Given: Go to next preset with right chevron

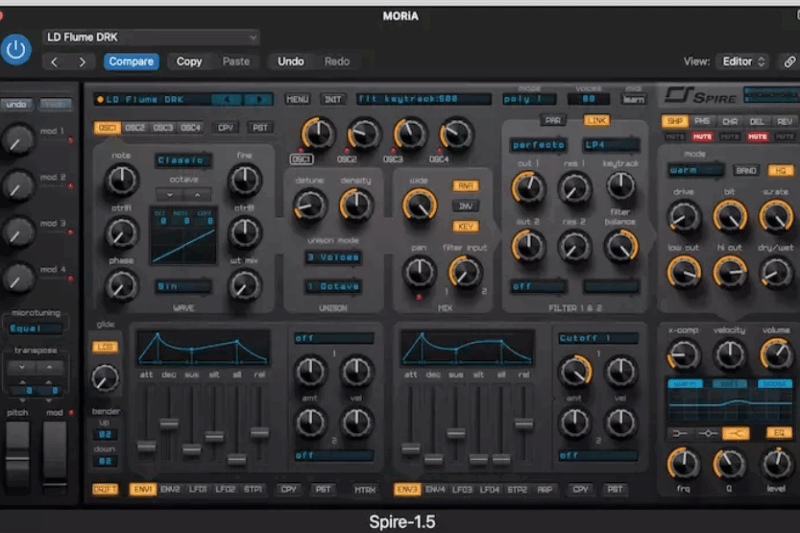Looking at the screenshot, I should click(82, 62).
